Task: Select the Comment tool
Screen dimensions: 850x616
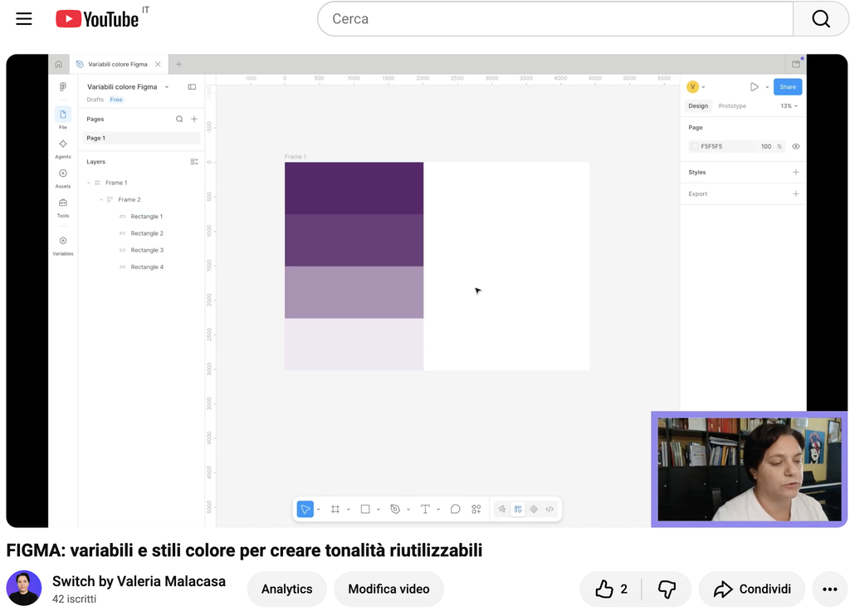Action: click(x=456, y=509)
